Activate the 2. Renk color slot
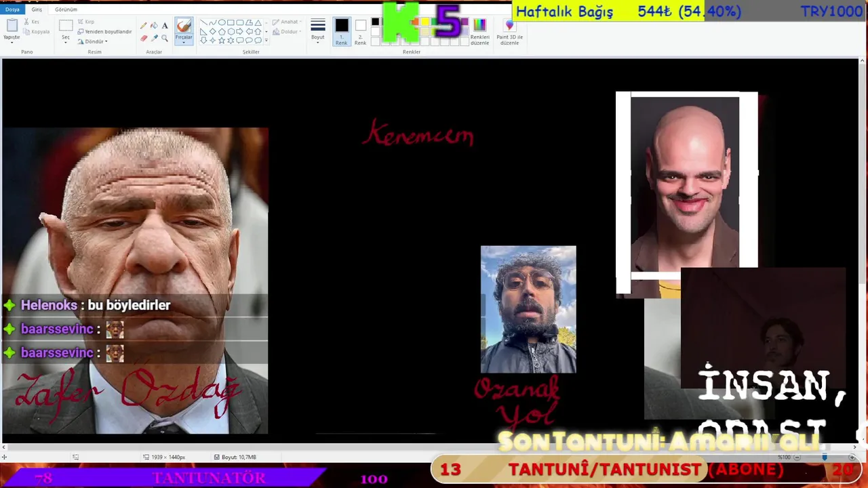 (x=360, y=32)
